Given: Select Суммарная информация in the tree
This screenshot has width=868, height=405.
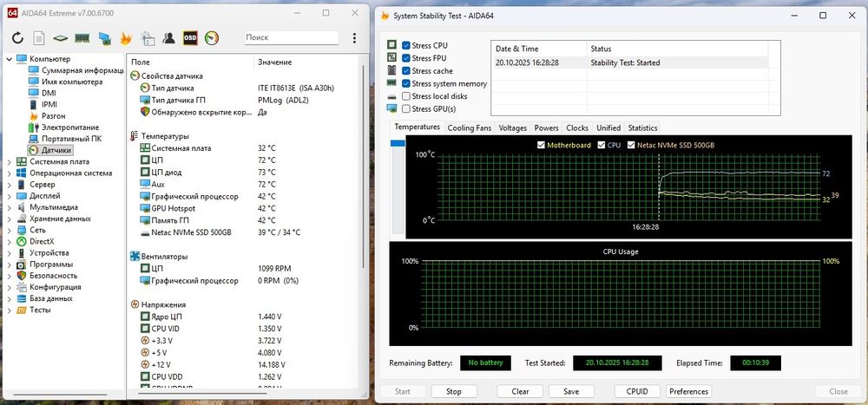Looking at the screenshot, I should (82, 70).
